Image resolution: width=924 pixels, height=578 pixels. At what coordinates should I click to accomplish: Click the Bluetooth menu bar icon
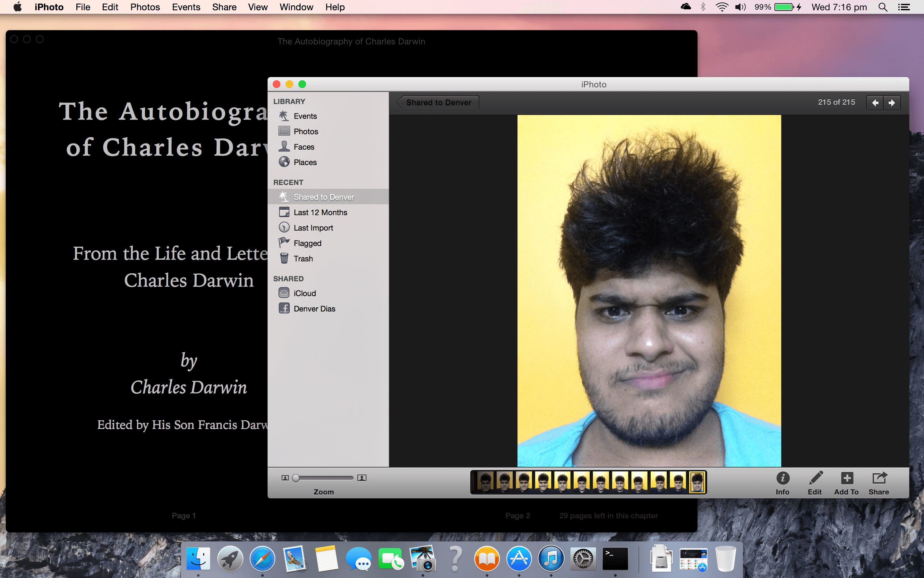[x=703, y=7]
